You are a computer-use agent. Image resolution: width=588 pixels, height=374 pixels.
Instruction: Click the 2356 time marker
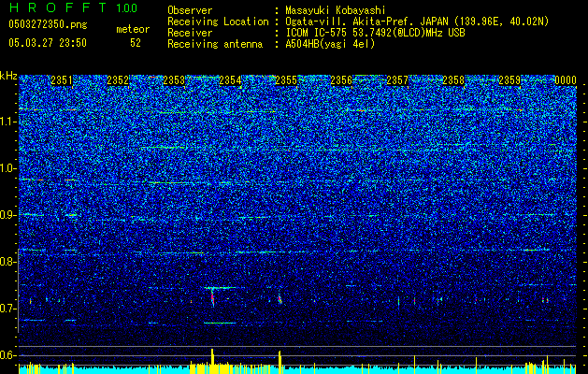(x=341, y=80)
